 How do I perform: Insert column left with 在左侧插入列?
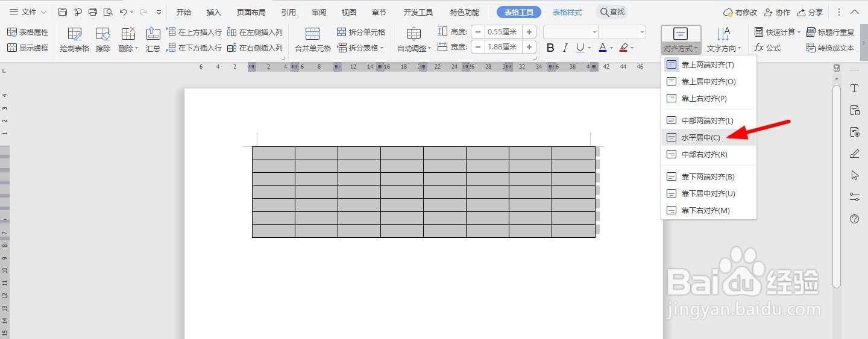pyautogui.click(x=255, y=32)
